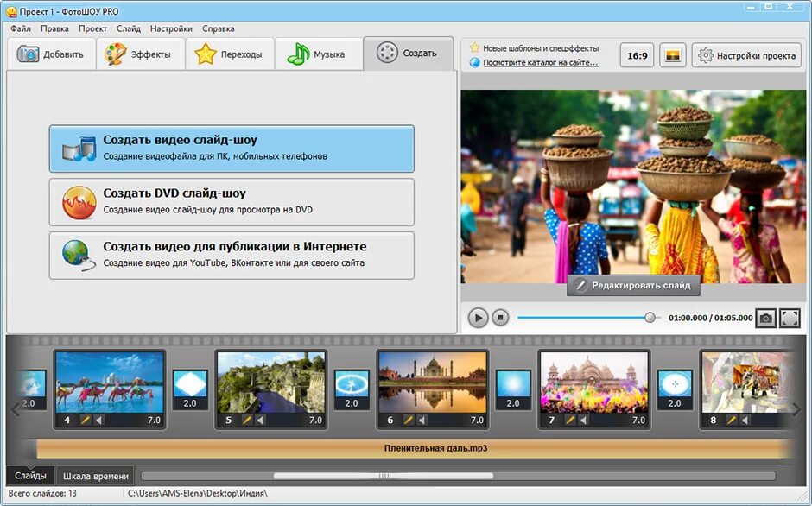This screenshot has width=812, height=506.
Task: Switch to the Музыка tab
Action: tap(319, 54)
